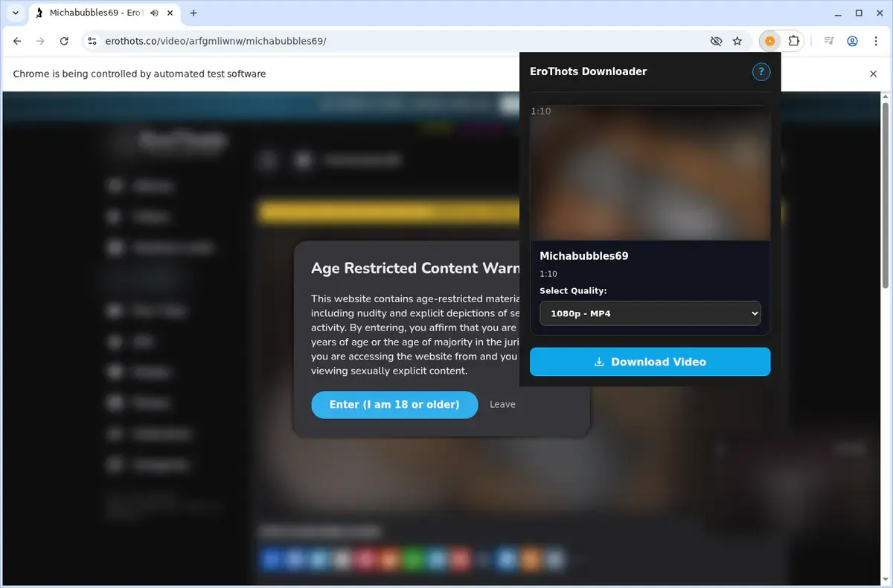Reload the current page
This screenshot has height=588, width=893.
pyautogui.click(x=64, y=42)
